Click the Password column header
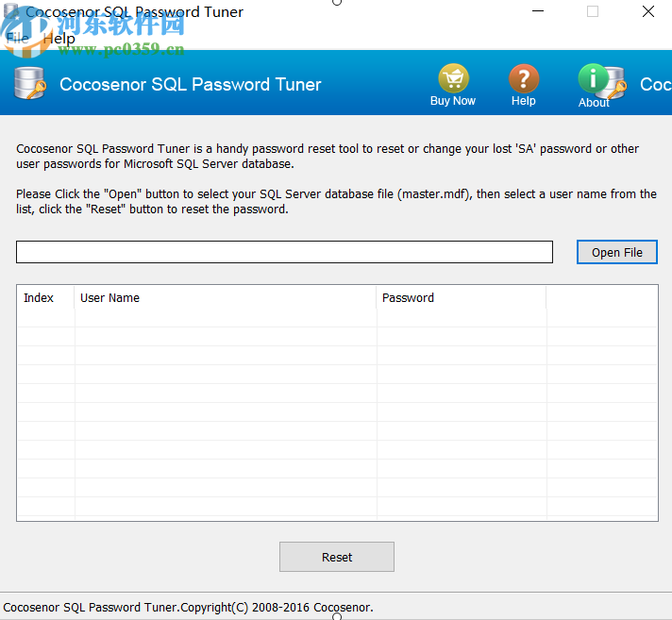Screen dimensions: 672x620 [x=462, y=298]
